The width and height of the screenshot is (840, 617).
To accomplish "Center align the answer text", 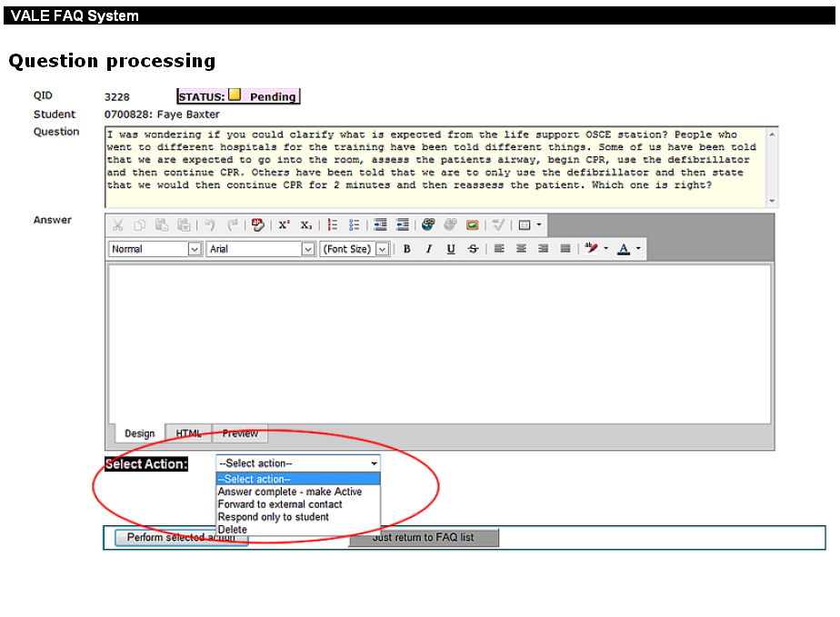I will click(x=521, y=249).
